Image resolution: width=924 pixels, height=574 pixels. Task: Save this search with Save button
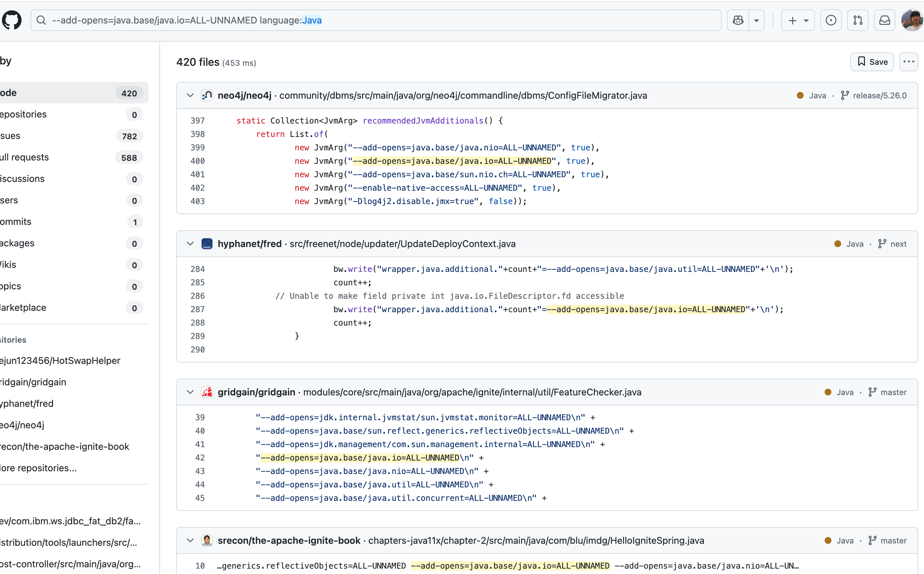872,62
